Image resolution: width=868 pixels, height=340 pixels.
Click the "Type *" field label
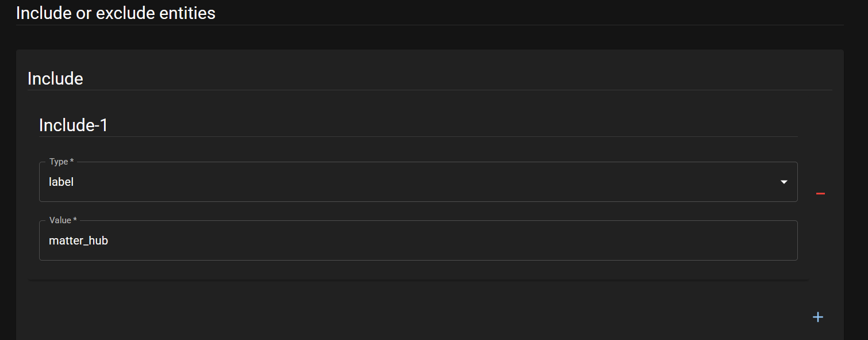59,162
